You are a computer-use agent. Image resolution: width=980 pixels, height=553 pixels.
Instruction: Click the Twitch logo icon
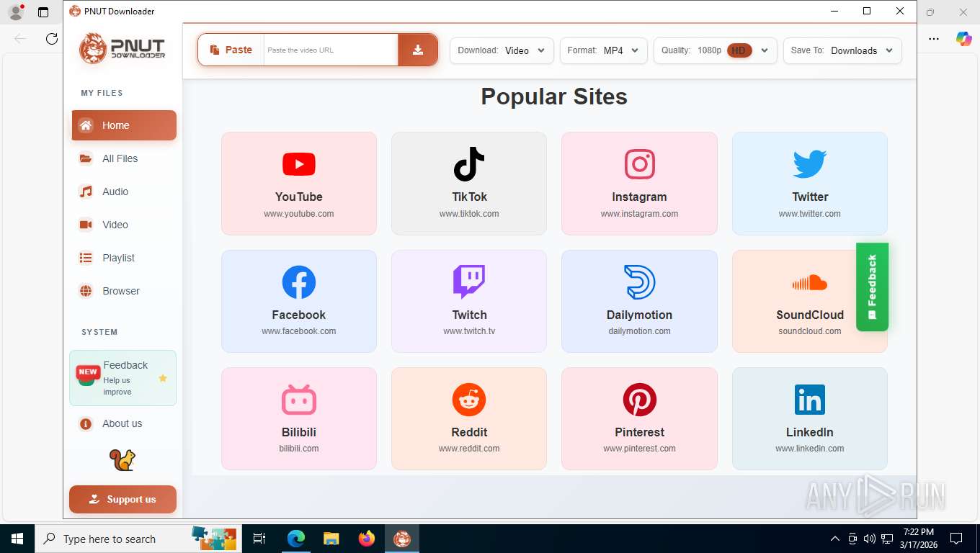pos(469,282)
